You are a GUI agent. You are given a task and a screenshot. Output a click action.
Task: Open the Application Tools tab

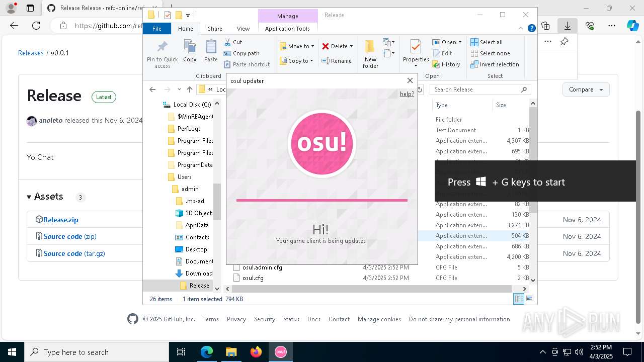click(287, 29)
